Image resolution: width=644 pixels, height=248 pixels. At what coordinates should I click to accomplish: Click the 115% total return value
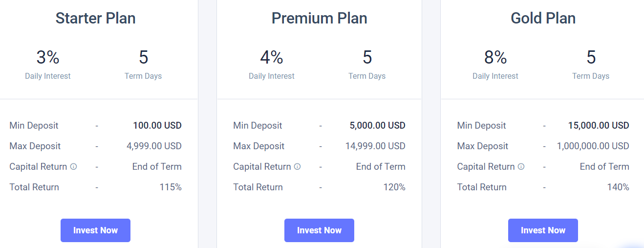point(171,187)
